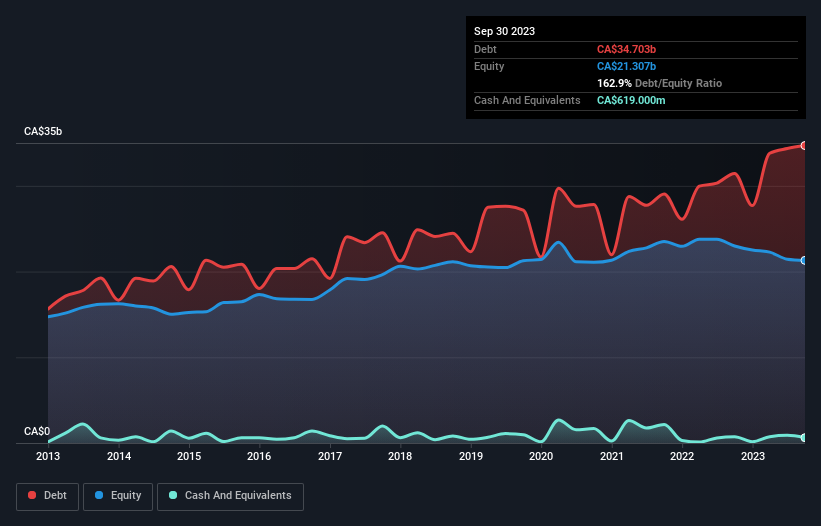Click the 2021 x-axis label
821x526 pixels.
[x=612, y=456]
